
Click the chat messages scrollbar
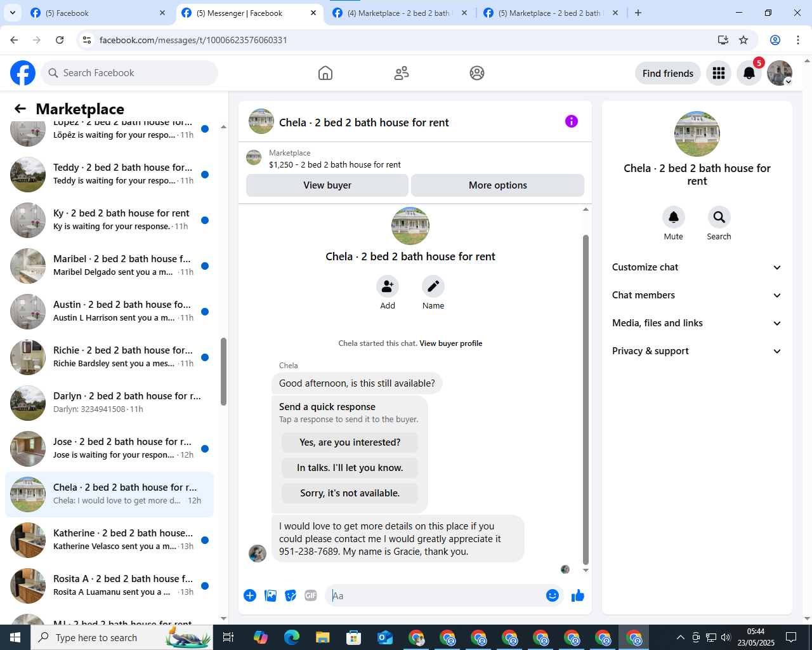click(586, 400)
